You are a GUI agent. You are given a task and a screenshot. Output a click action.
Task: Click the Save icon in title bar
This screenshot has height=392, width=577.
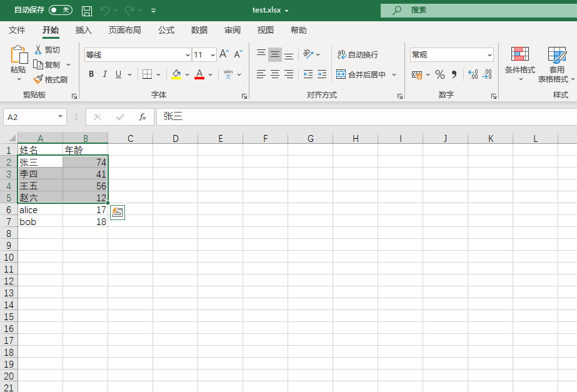point(87,11)
